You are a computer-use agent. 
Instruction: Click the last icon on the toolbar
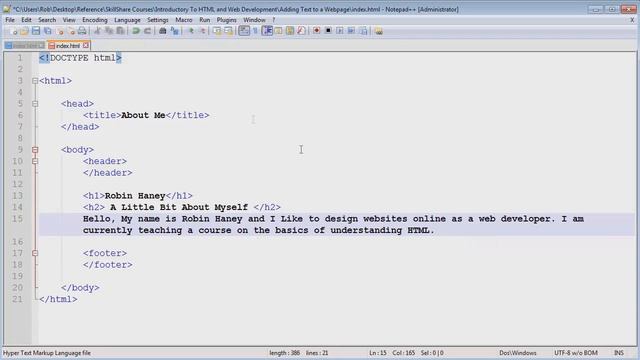tap(378, 31)
